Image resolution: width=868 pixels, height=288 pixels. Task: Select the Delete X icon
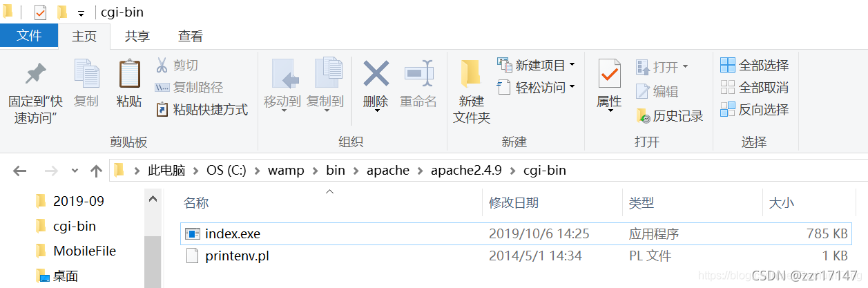coord(376,74)
